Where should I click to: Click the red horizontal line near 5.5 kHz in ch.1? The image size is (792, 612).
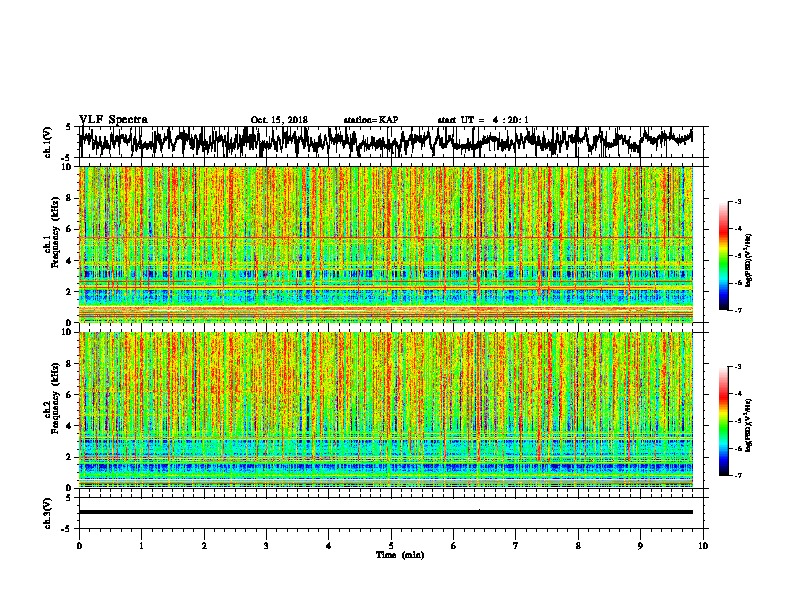[386, 237]
